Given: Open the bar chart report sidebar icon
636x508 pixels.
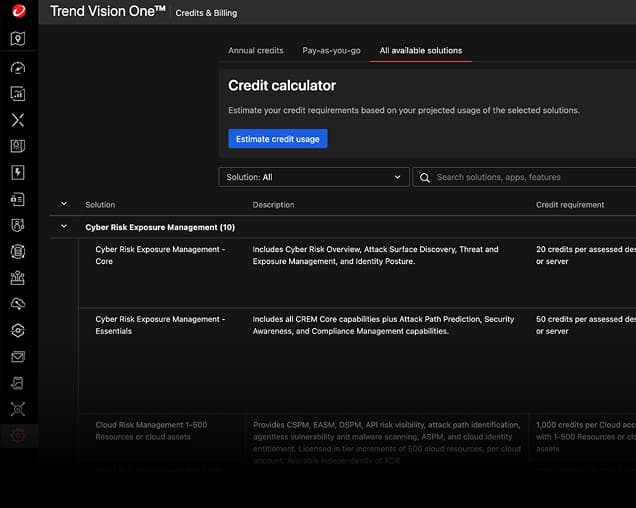Looking at the screenshot, I should 17,93.
